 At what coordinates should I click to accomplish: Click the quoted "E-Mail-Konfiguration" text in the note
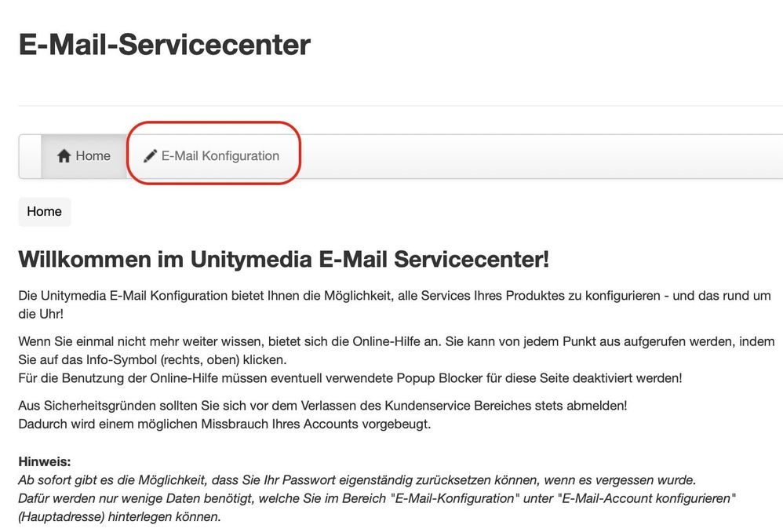tap(456, 499)
